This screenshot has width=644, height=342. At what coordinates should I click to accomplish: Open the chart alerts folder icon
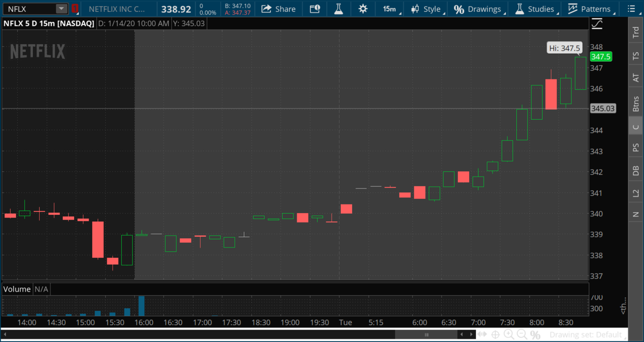pos(315,9)
